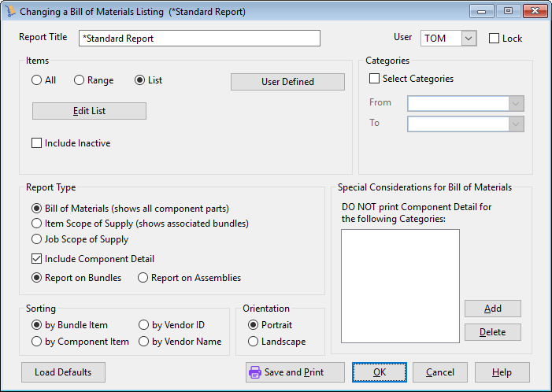Check the Include Inactive option

(x=36, y=143)
